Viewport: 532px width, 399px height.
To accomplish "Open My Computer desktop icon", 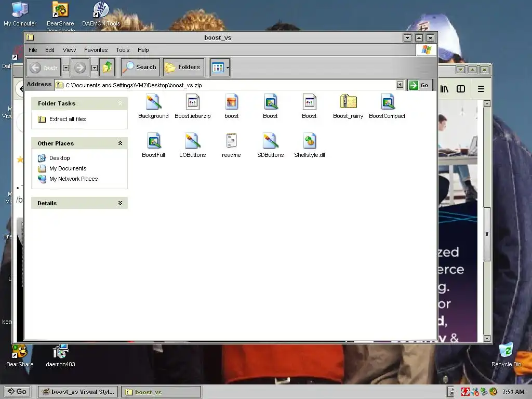I will click(x=20, y=14).
